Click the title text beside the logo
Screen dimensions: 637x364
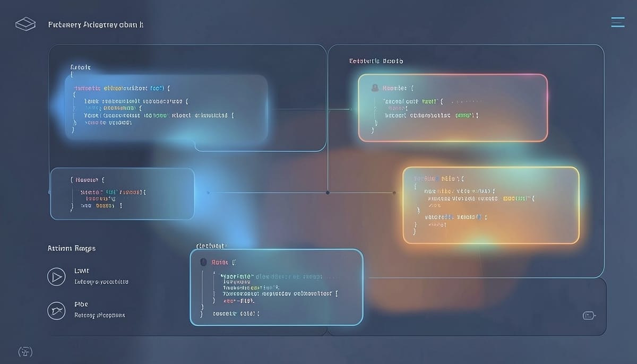pyautogui.click(x=96, y=24)
